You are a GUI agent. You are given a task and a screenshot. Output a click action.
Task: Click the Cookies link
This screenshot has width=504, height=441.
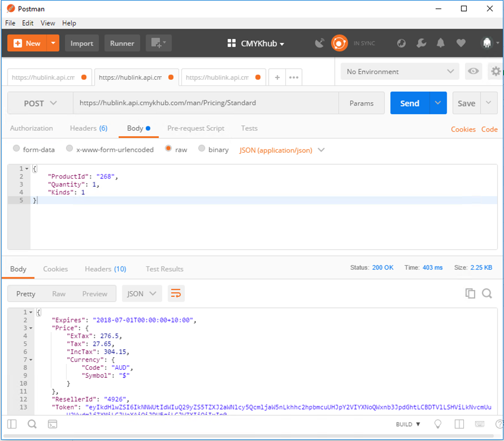[x=463, y=129]
